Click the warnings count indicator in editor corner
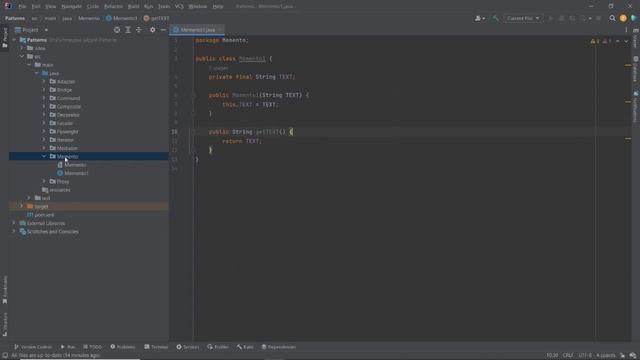Screen dimensions: 640x360 [601, 41]
